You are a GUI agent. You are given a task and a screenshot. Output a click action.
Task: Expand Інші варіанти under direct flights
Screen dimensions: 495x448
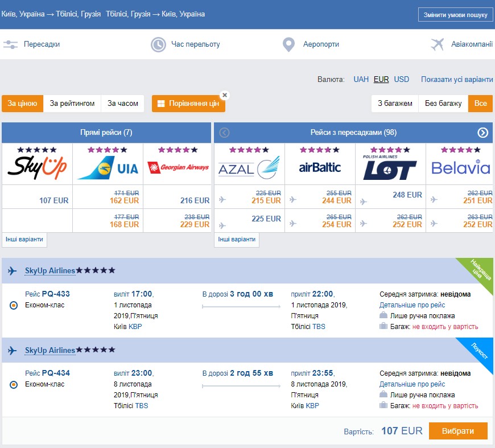24,240
